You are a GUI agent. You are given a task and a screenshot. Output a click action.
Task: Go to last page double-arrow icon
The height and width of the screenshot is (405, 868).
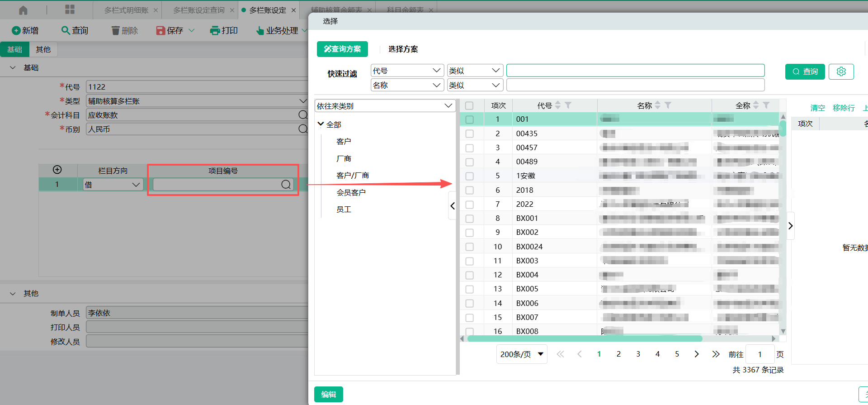click(716, 354)
